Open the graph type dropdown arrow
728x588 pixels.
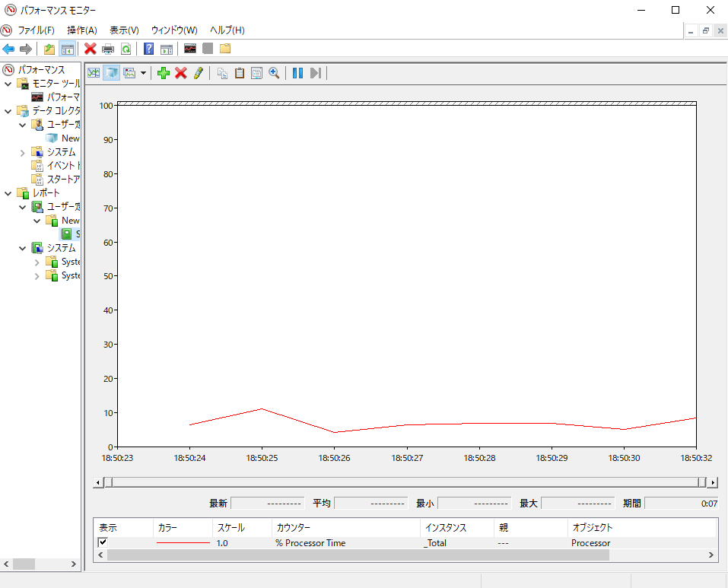(144, 72)
